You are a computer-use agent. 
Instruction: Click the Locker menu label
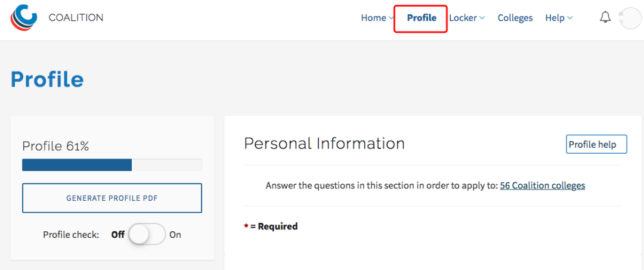pos(463,18)
